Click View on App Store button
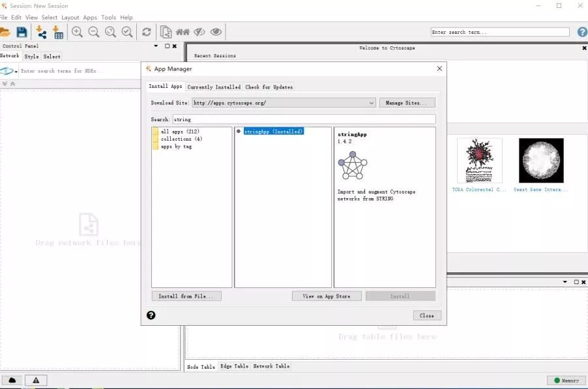 tap(327, 296)
